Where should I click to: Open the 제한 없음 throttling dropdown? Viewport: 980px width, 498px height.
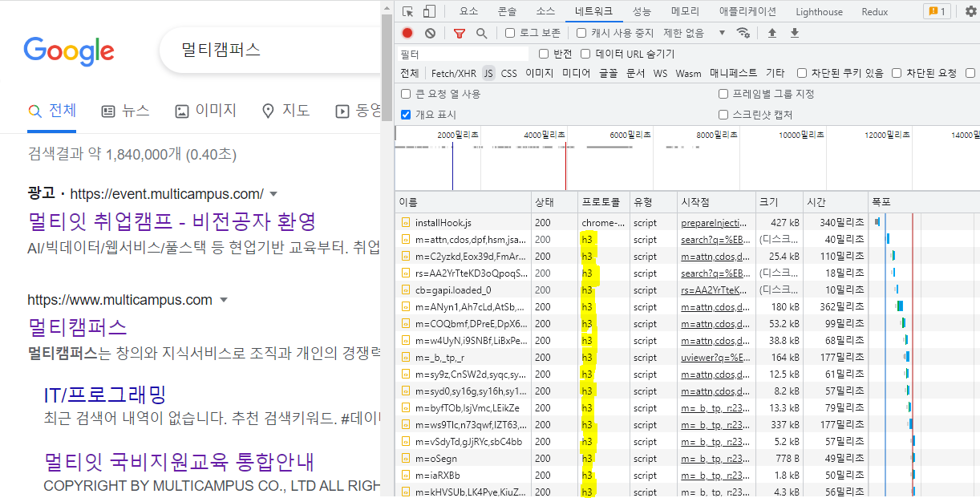[694, 33]
